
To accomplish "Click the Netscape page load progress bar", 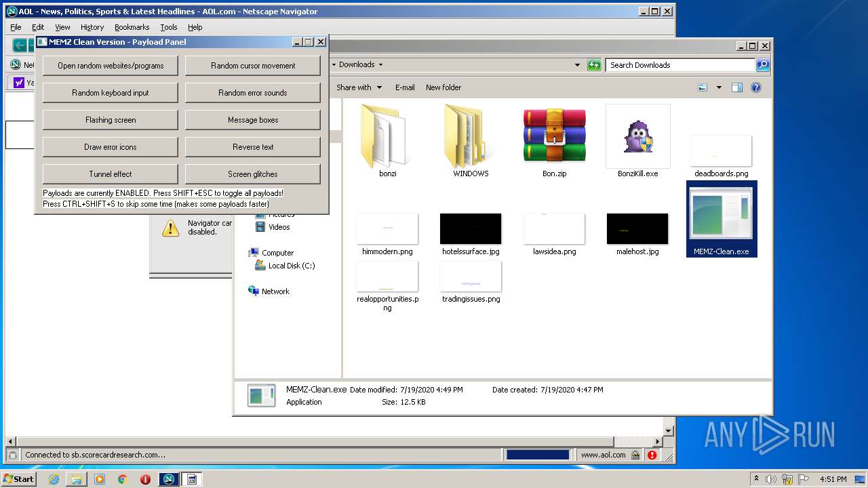I will click(538, 455).
